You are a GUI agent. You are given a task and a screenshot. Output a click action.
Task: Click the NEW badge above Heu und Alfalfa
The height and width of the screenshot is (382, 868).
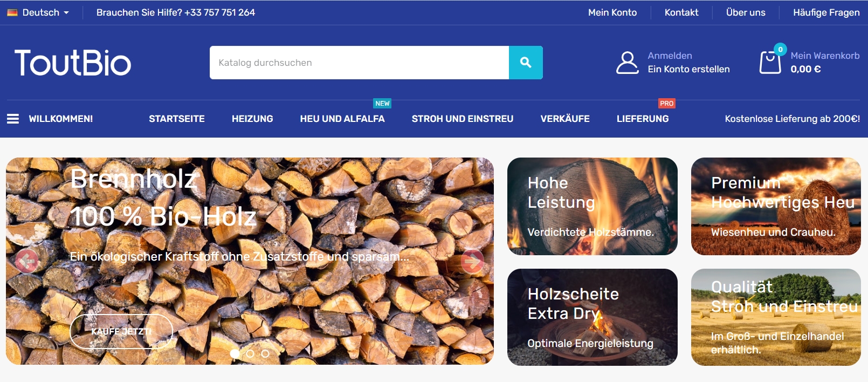[382, 104]
